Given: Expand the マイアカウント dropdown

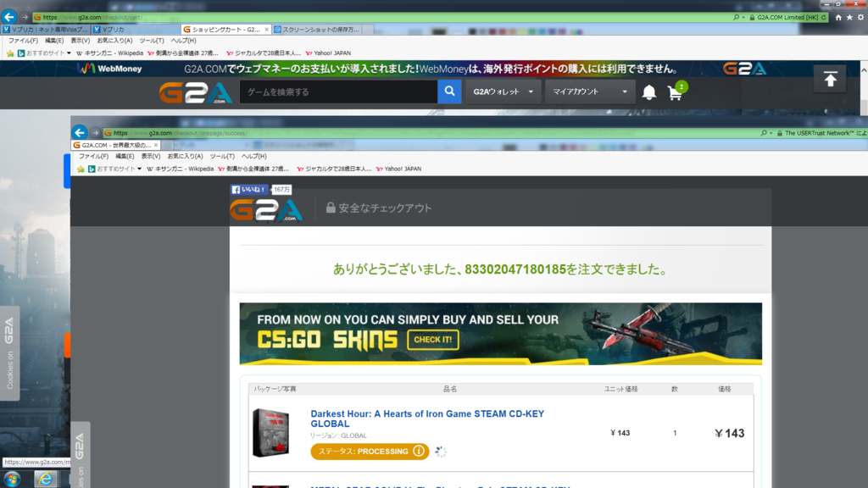Looking at the screenshot, I should tap(590, 91).
